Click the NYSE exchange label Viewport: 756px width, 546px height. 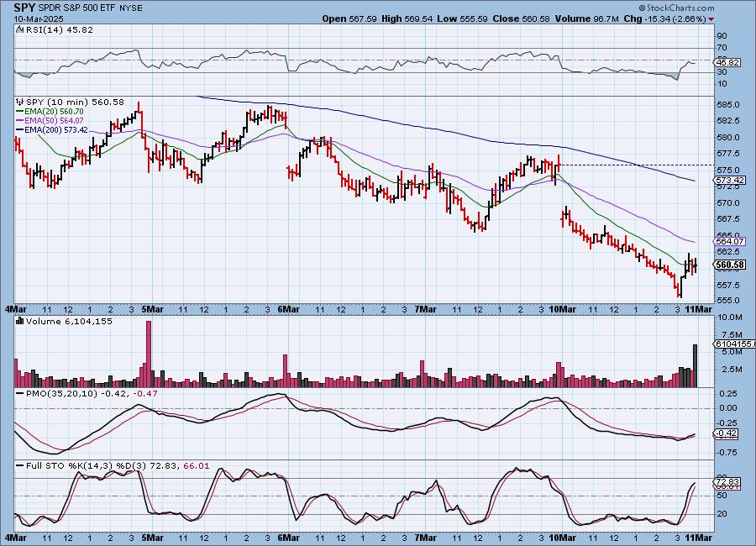pos(129,8)
